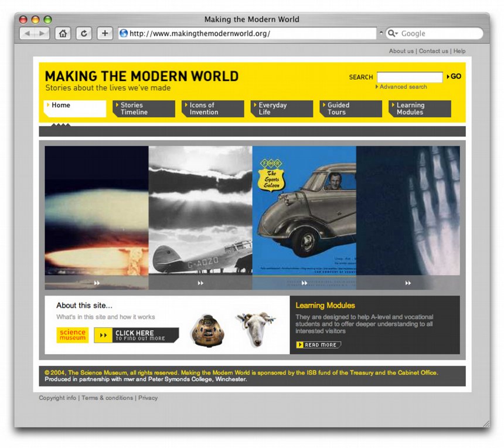Viewport: 504px width, 448px height.
Task: Open the Privacy link
Action: (x=148, y=398)
